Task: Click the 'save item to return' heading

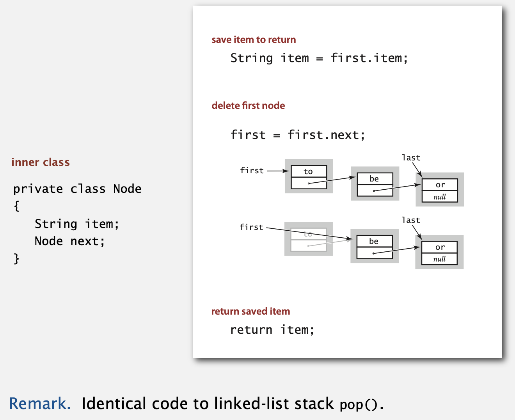Action: [x=254, y=40]
